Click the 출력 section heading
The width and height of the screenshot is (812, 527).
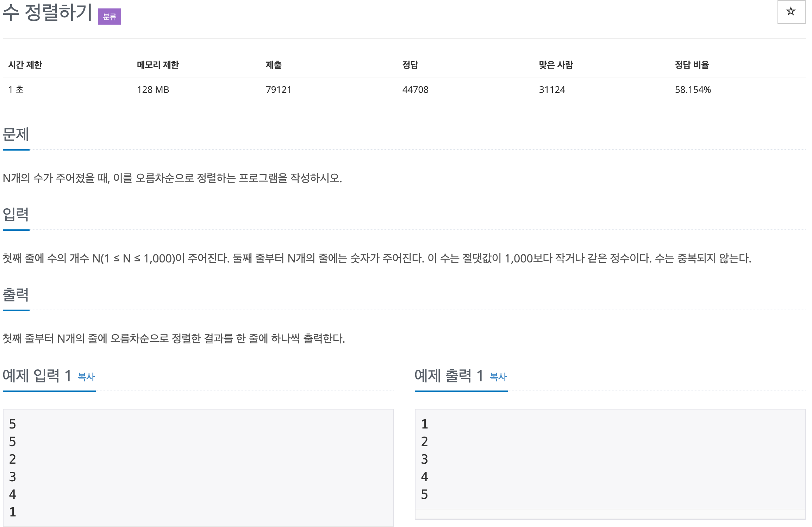click(x=16, y=294)
